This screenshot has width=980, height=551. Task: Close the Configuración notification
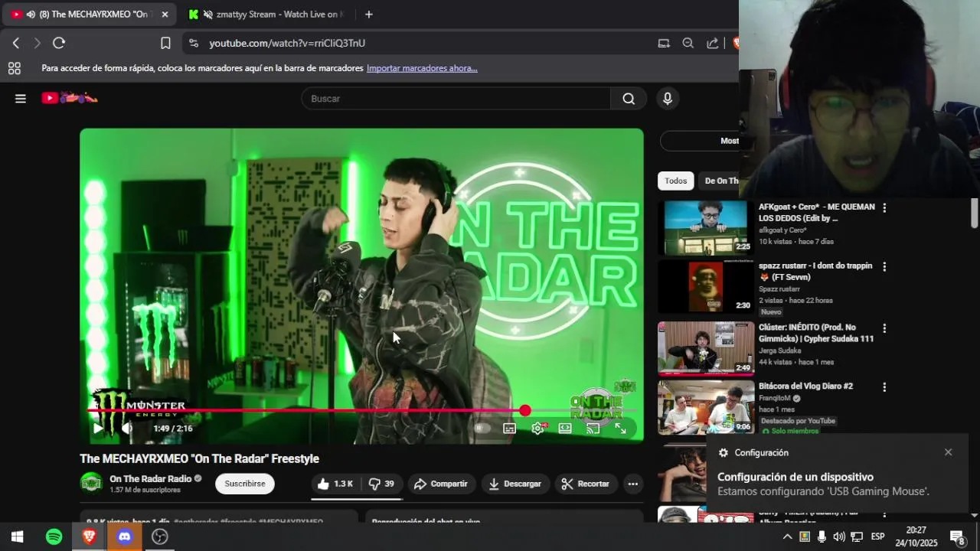click(948, 452)
